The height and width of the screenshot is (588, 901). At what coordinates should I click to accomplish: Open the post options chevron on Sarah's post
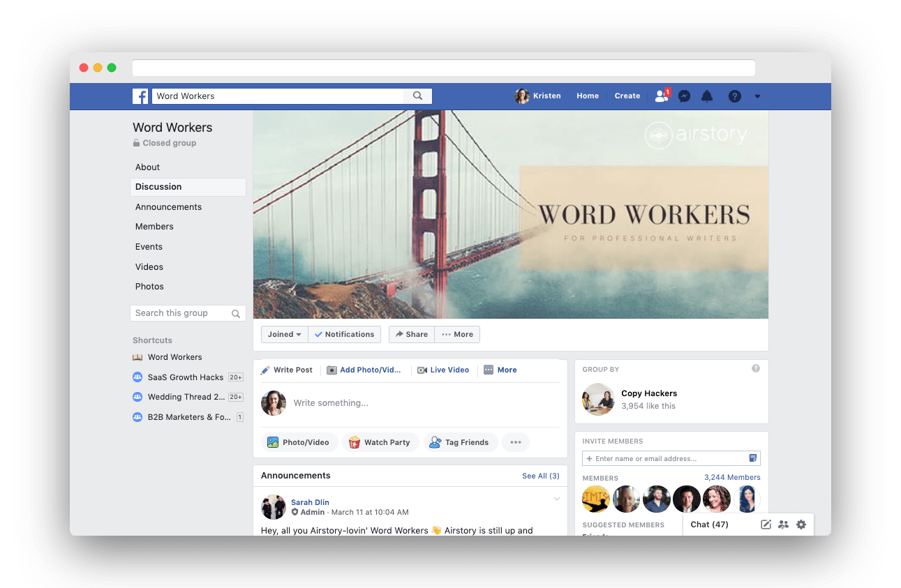click(557, 499)
